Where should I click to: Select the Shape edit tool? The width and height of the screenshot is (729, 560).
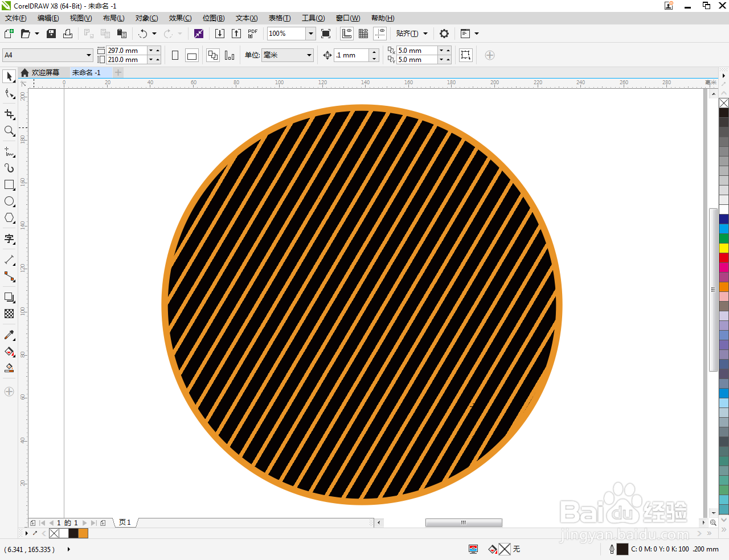click(9, 94)
